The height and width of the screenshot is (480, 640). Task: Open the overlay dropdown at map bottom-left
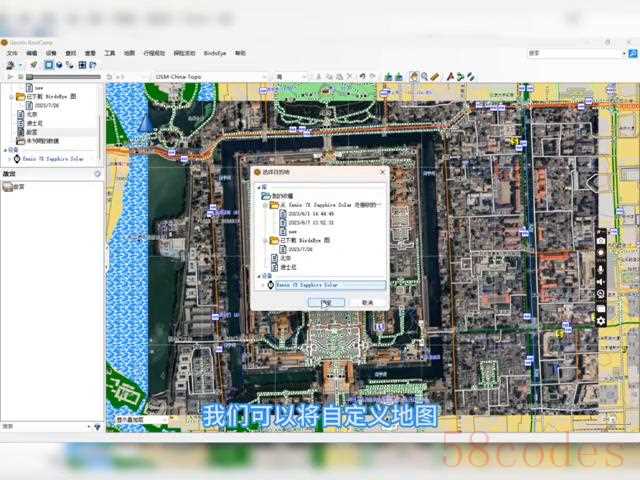[x=142, y=420]
